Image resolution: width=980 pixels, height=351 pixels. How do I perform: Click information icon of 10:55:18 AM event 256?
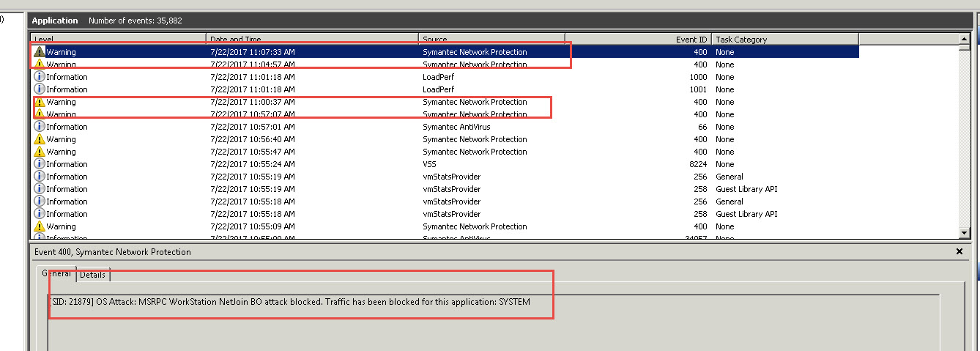40,202
